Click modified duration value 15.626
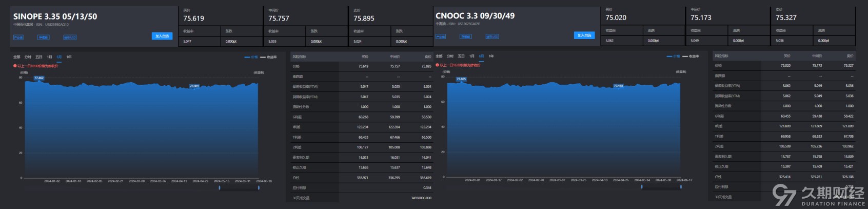The width and height of the screenshot is (868, 209). click(363, 167)
